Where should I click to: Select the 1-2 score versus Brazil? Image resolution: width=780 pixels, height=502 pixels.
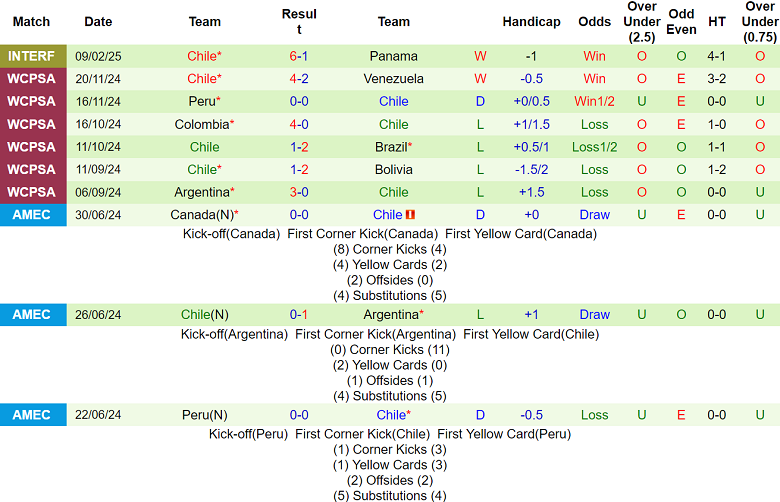298,147
